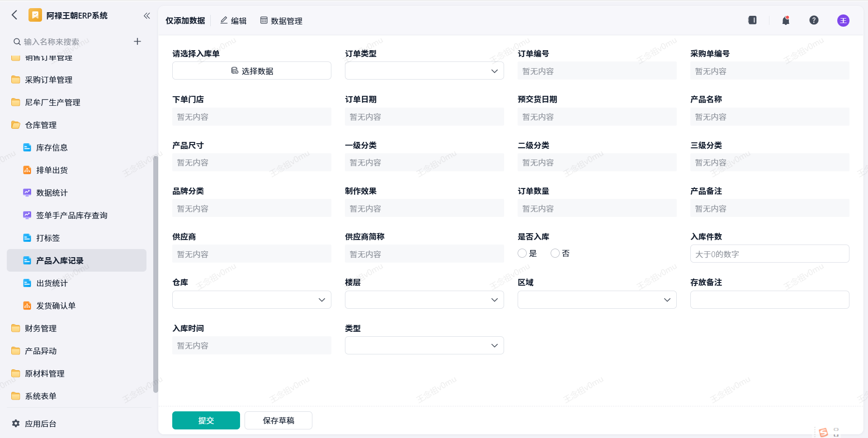
Task: Expand the 尼牟厂生产管理 folder
Action: click(77, 102)
